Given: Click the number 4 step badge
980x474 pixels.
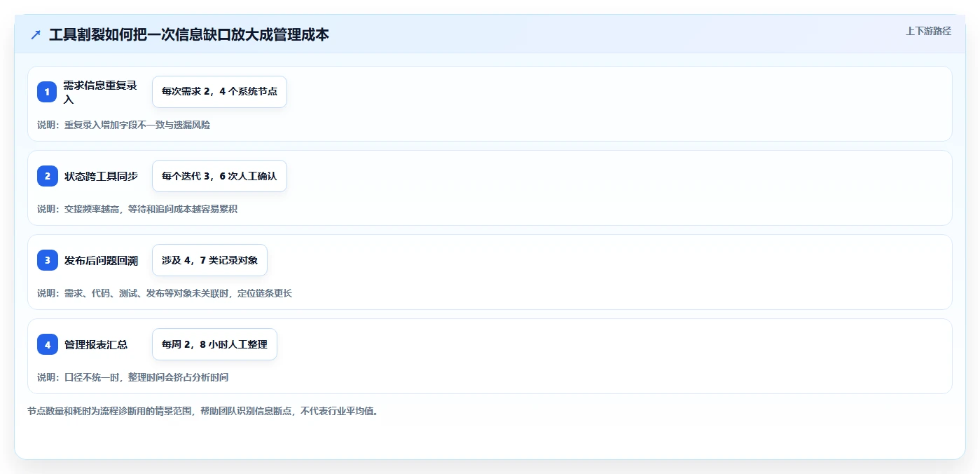Looking at the screenshot, I should [x=47, y=344].
